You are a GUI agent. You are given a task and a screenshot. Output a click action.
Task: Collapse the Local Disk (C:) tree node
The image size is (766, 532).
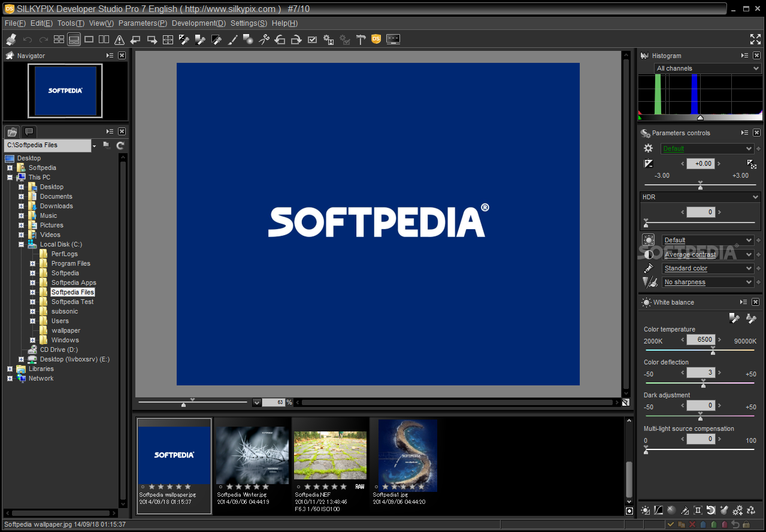(x=22, y=244)
